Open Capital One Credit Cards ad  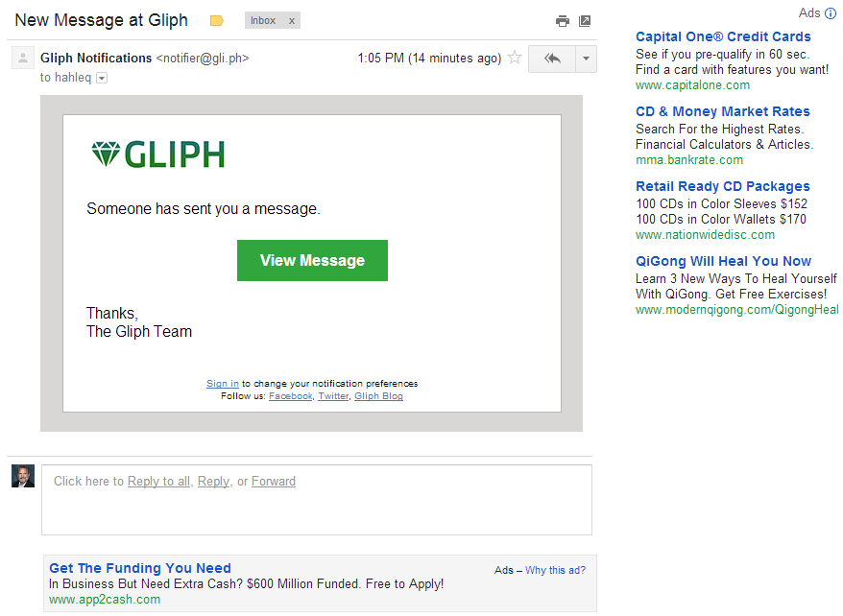pyautogui.click(x=723, y=36)
